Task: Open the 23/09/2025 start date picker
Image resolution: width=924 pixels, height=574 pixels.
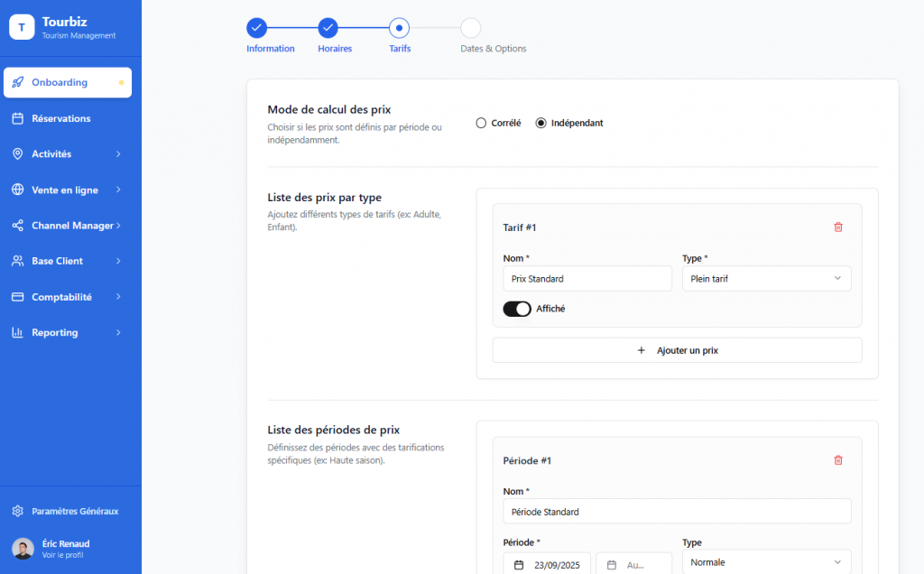Action: (547, 565)
